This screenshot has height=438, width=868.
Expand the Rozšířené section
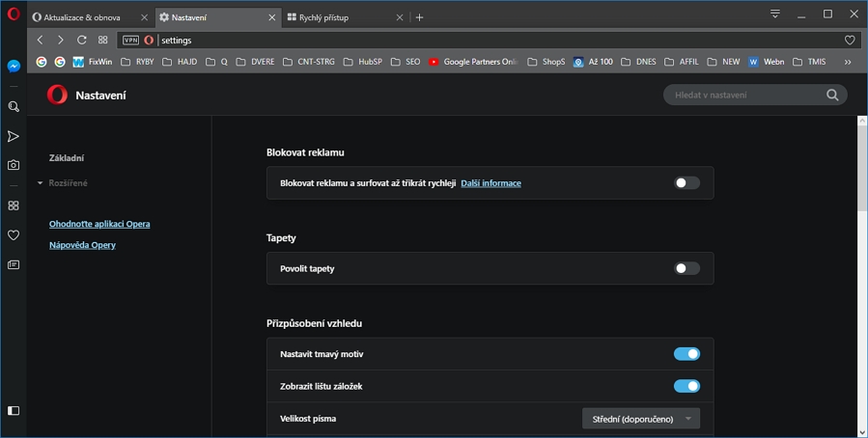(x=68, y=183)
